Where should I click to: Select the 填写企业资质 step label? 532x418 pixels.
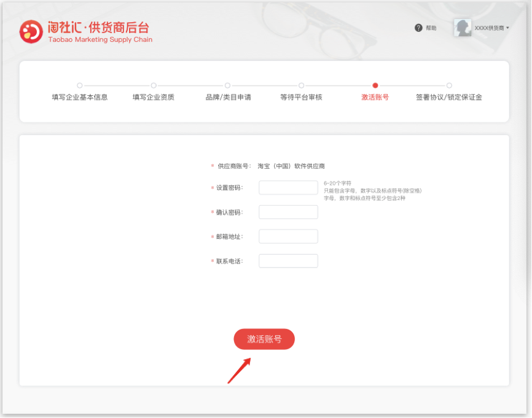[x=154, y=97]
